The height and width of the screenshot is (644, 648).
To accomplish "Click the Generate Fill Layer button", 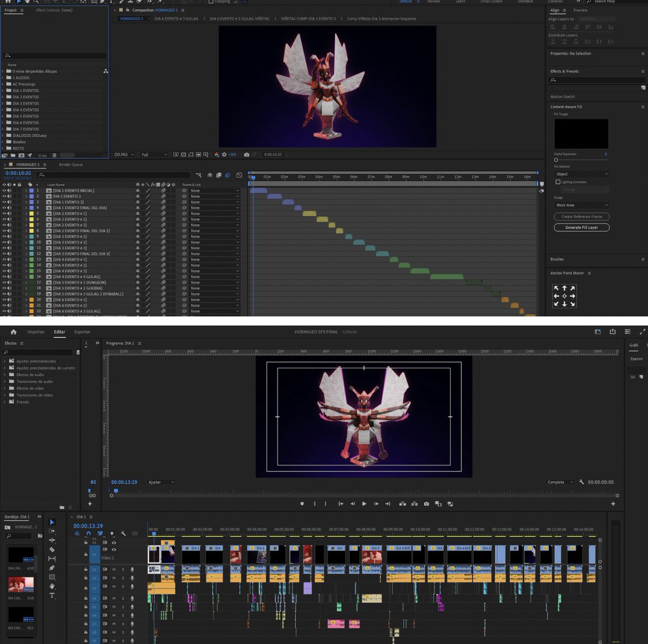I will [x=582, y=227].
